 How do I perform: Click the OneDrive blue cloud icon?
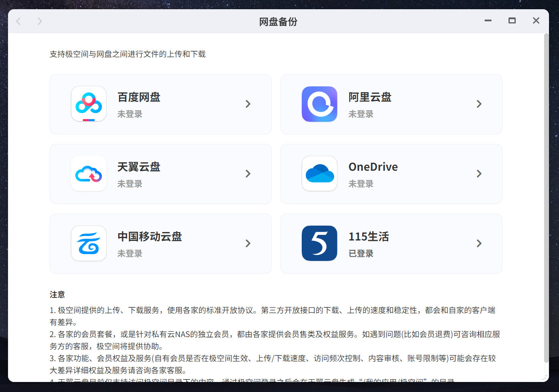coord(319,174)
